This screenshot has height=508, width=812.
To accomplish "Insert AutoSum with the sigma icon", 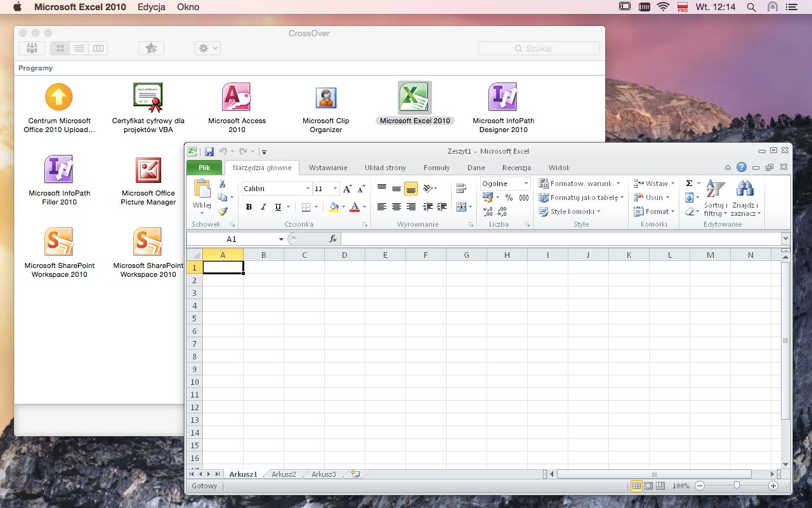I will [x=690, y=184].
